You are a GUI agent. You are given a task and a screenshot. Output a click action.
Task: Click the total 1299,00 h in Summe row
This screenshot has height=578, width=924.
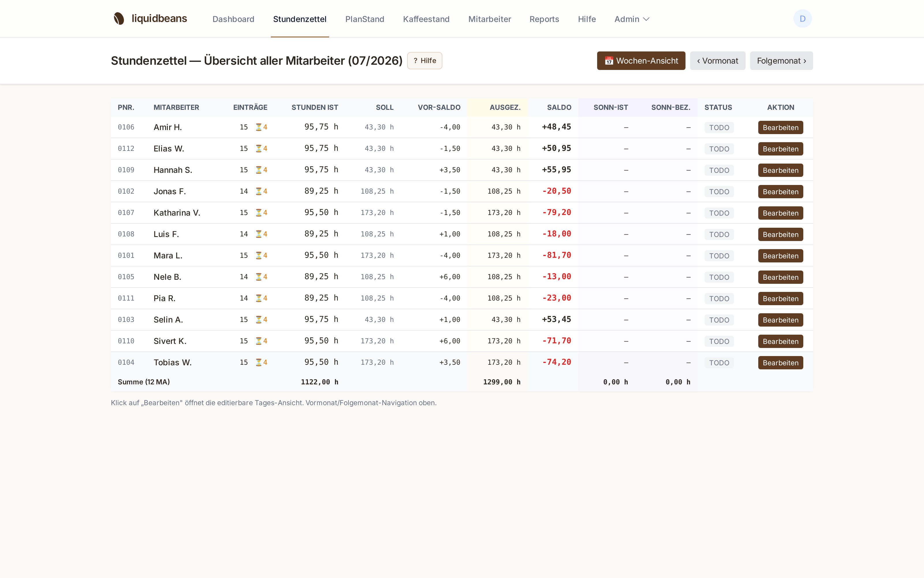(502, 382)
